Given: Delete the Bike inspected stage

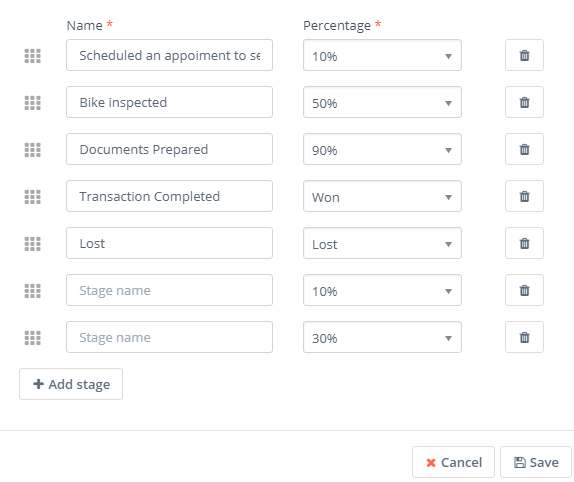Looking at the screenshot, I should coord(524,102).
